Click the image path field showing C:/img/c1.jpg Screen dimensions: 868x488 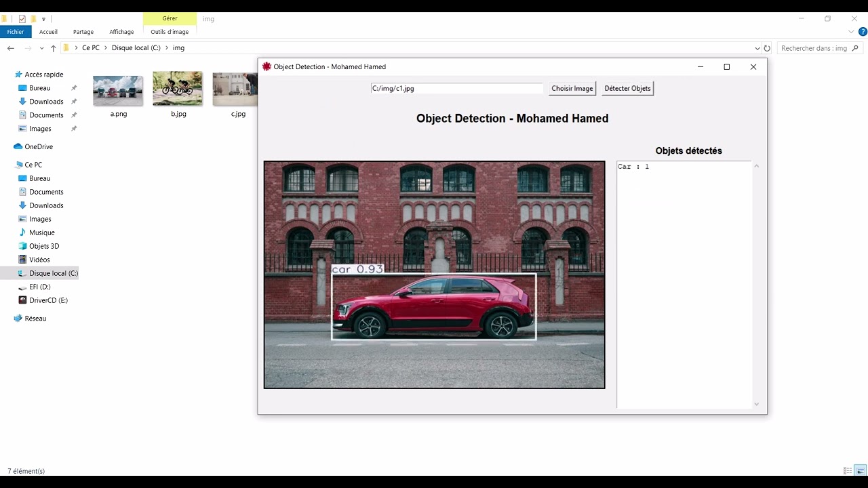pos(457,88)
